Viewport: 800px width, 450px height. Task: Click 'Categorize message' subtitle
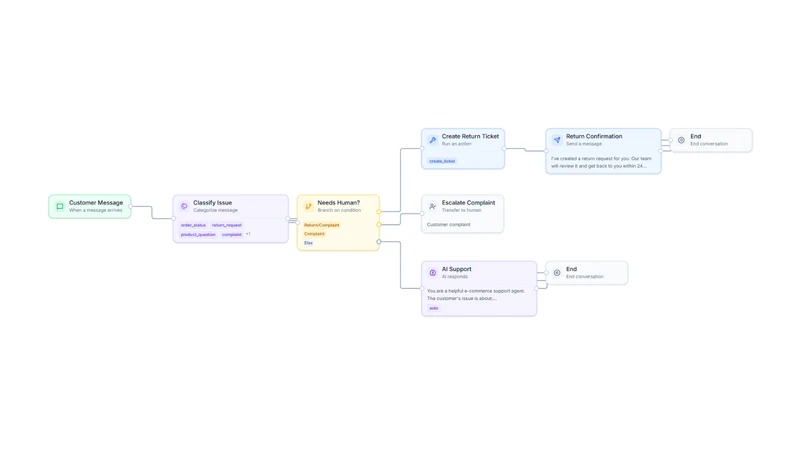pos(215,210)
